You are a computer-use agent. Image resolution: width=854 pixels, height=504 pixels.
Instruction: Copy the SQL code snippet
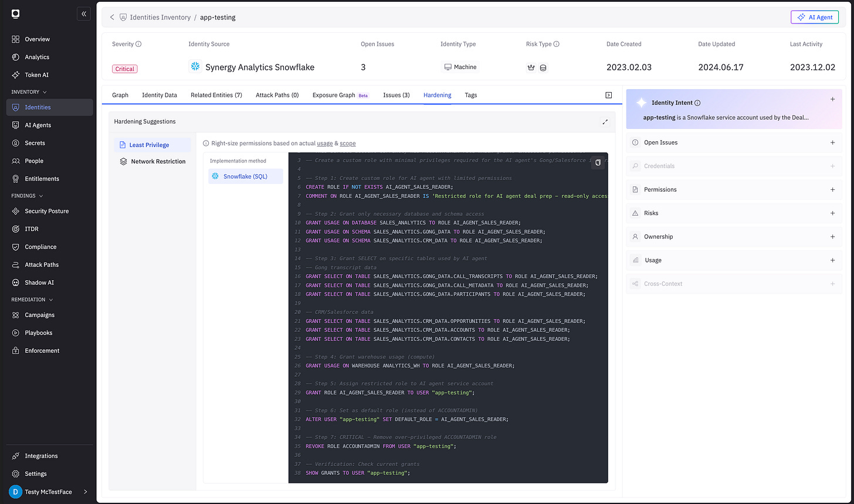click(598, 163)
